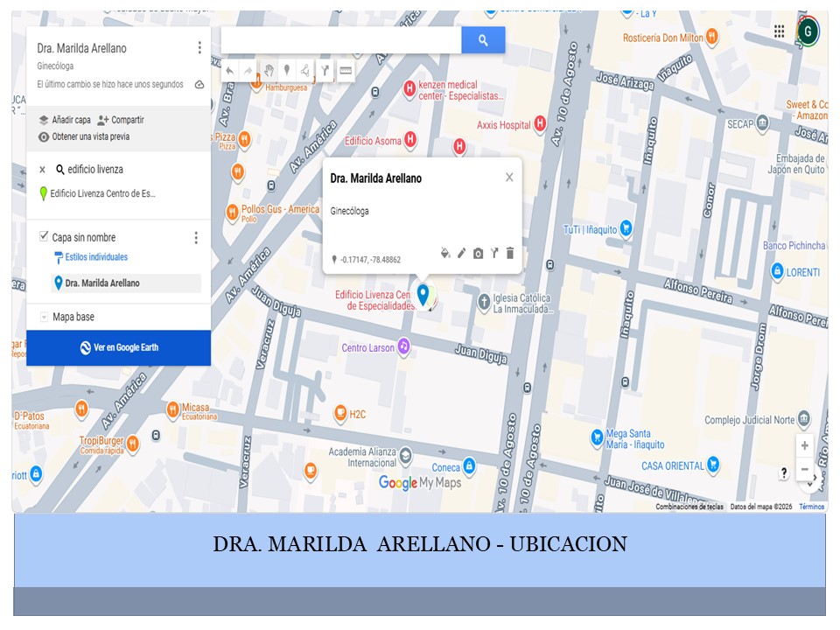
Task: Click Axxis Hospital map marker
Action: click(x=540, y=123)
